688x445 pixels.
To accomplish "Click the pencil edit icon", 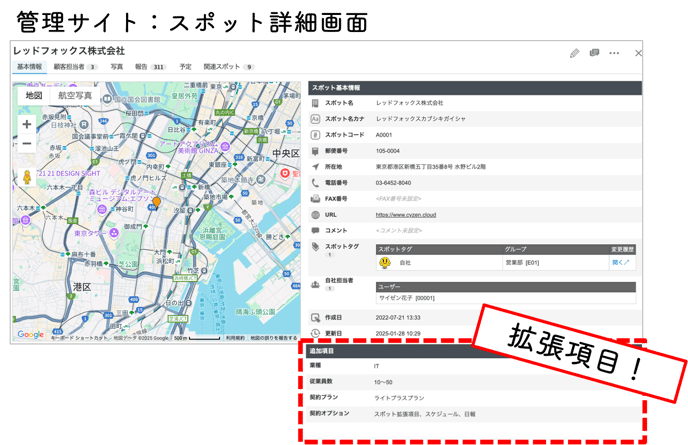I will click(x=574, y=54).
